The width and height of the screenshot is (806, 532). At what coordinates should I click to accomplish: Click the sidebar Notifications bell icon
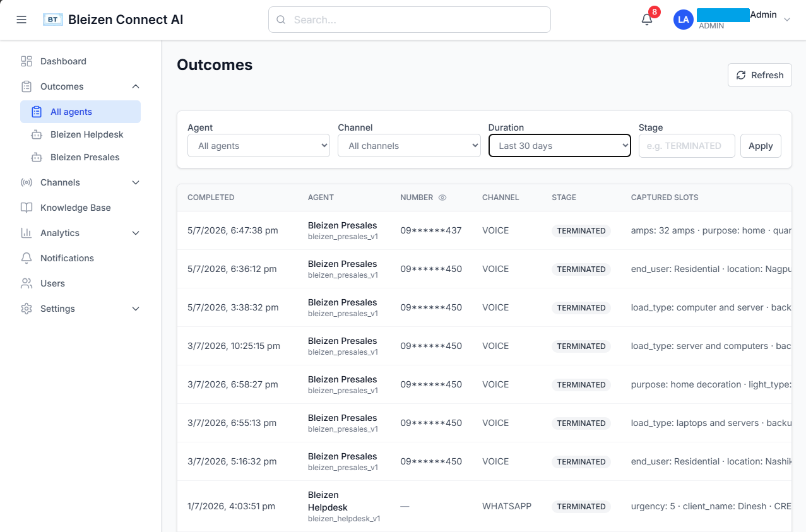[x=27, y=258]
